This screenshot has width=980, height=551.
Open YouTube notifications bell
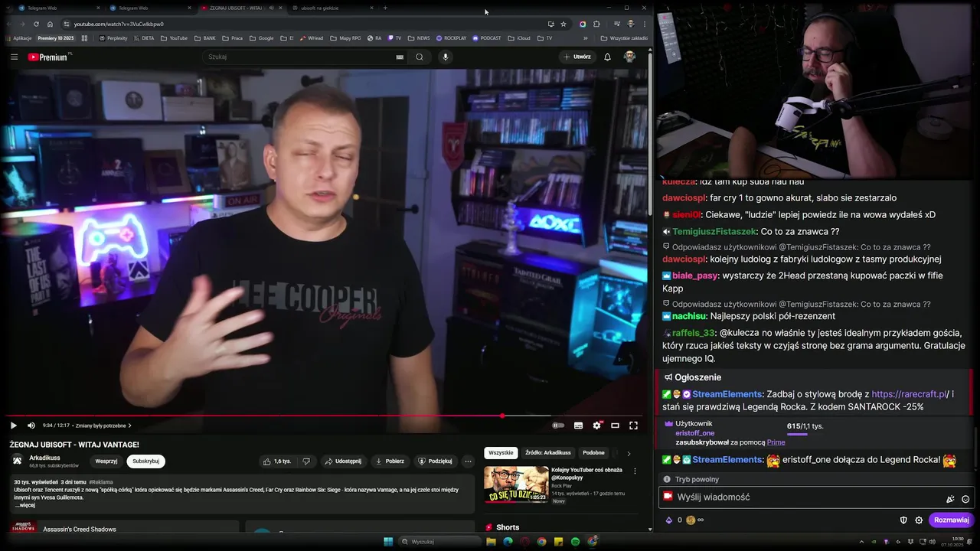click(607, 57)
